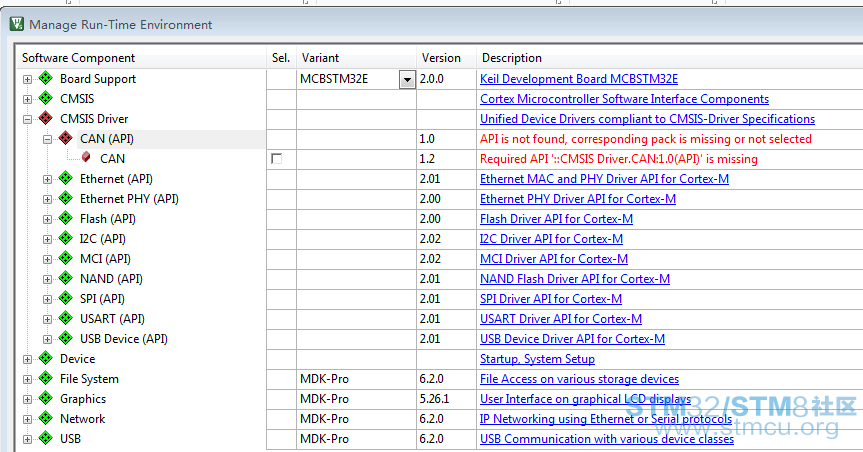Open USB Communication with various device classes link

(x=607, y=439)
